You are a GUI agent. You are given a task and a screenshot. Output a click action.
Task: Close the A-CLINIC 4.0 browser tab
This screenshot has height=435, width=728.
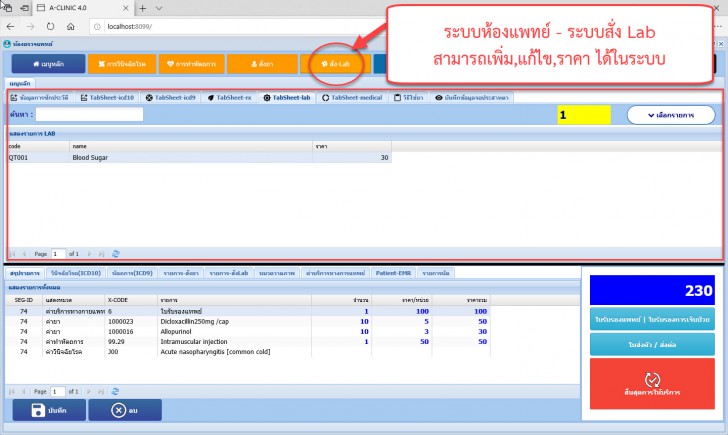tap(126, 8)
